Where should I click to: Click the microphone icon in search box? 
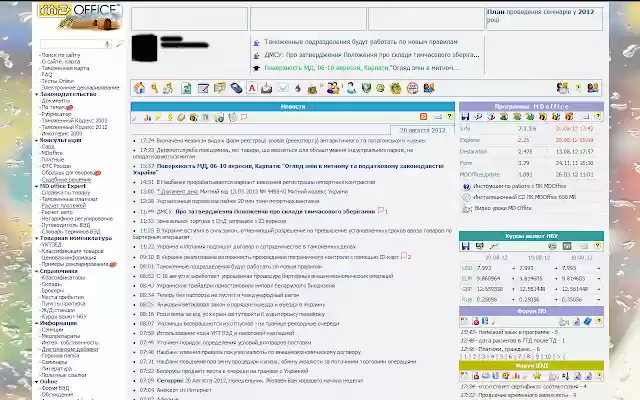107,44
